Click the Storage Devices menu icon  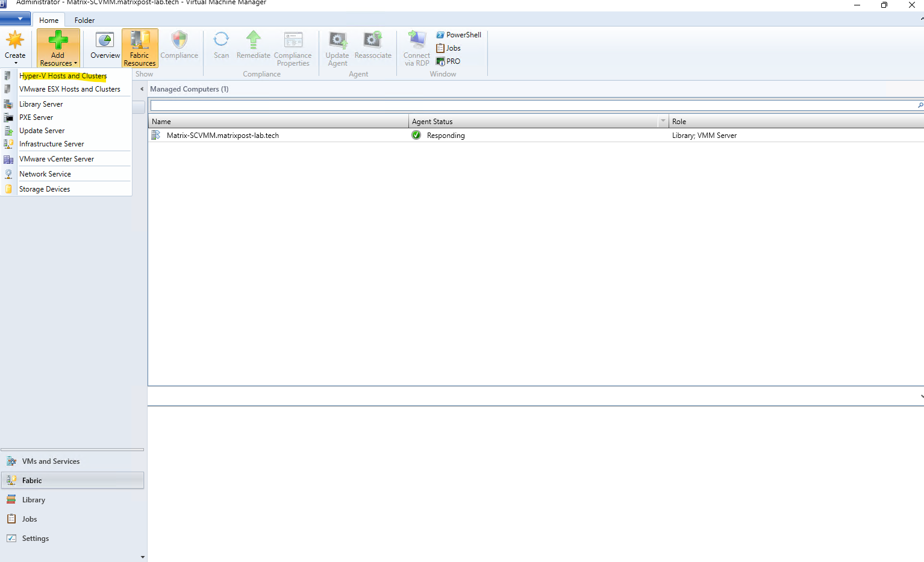pyautogui.click(x=8, y=189)
